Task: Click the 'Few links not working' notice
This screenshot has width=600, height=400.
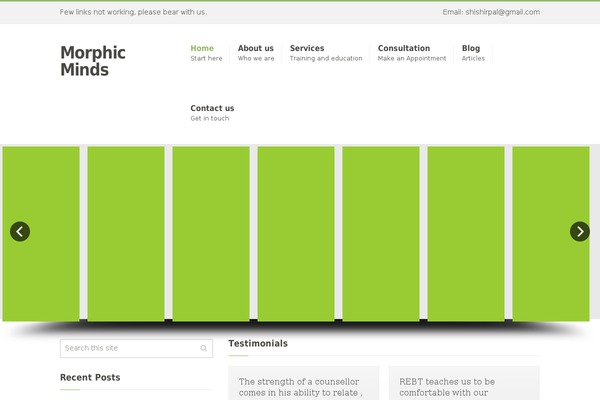Action: pos(133,12)
